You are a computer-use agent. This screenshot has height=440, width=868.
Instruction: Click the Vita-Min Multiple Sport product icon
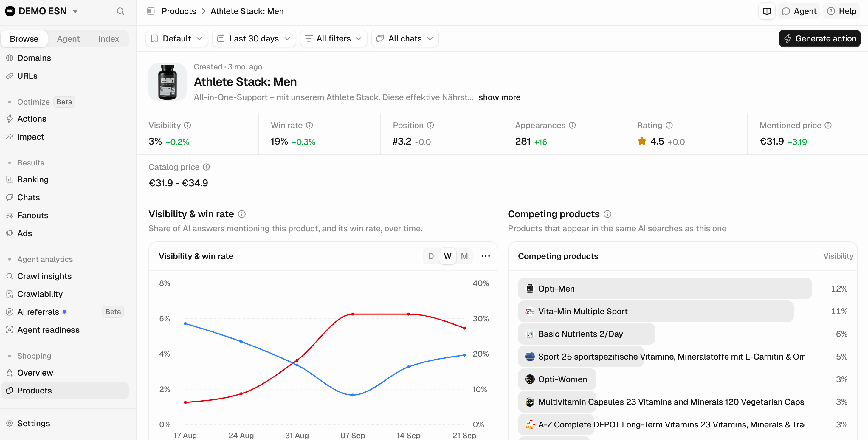pyautogui.click(x=530, y=311)
